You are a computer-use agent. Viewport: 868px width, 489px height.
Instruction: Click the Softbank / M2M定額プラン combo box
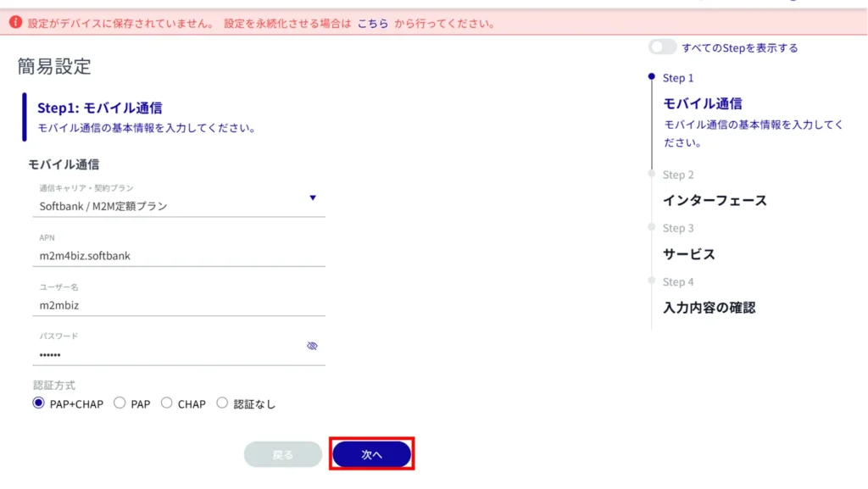click(170, 206)
